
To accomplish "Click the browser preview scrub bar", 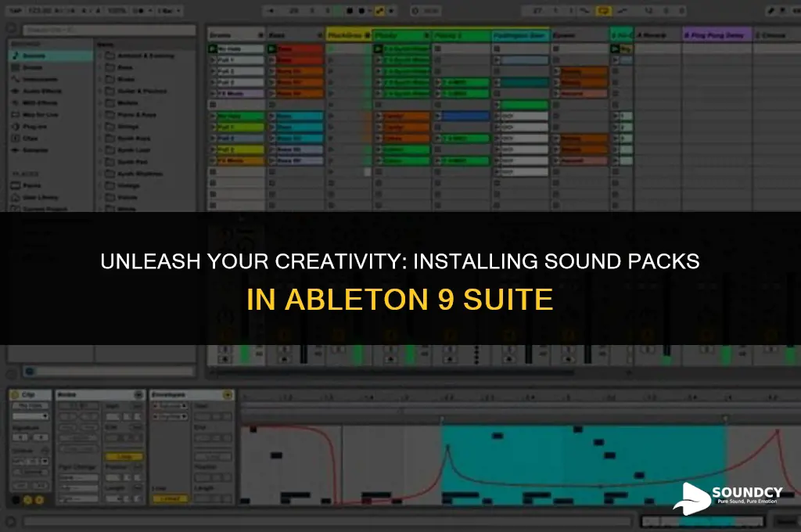I will 108,371.
